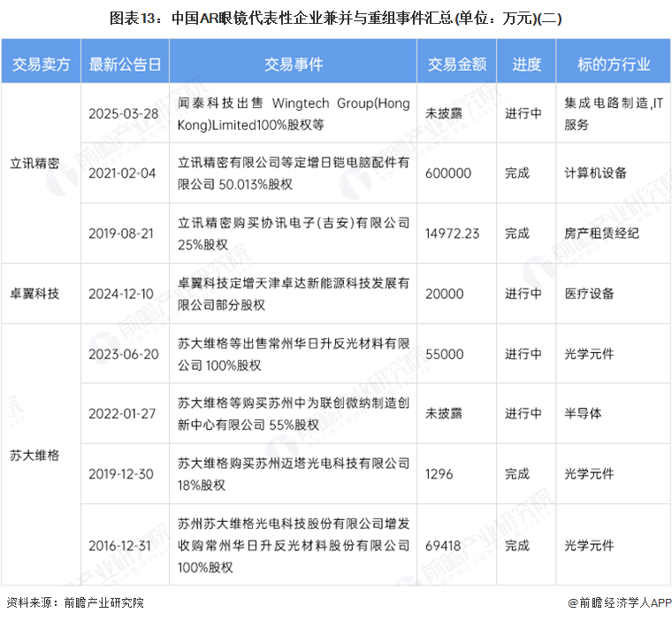Click the 苏州中为联创微纳 55%股权 event
Screen dimensions: 672x621
tap(294, 414)
